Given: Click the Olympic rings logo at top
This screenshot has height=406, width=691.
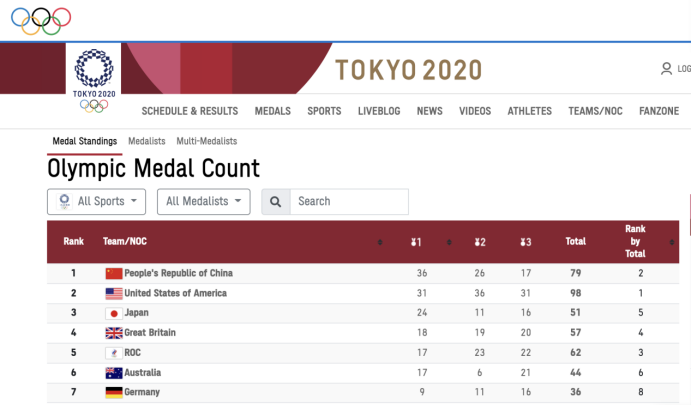Looking at the screenshot, I should 41,21.
